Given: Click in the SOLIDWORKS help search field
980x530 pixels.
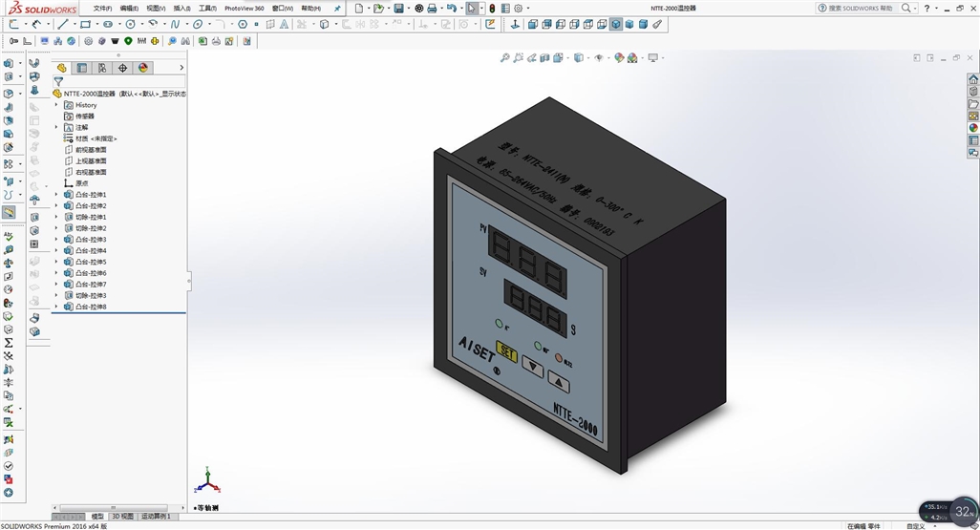Looking at the screenshot, I should coord(860,9).
